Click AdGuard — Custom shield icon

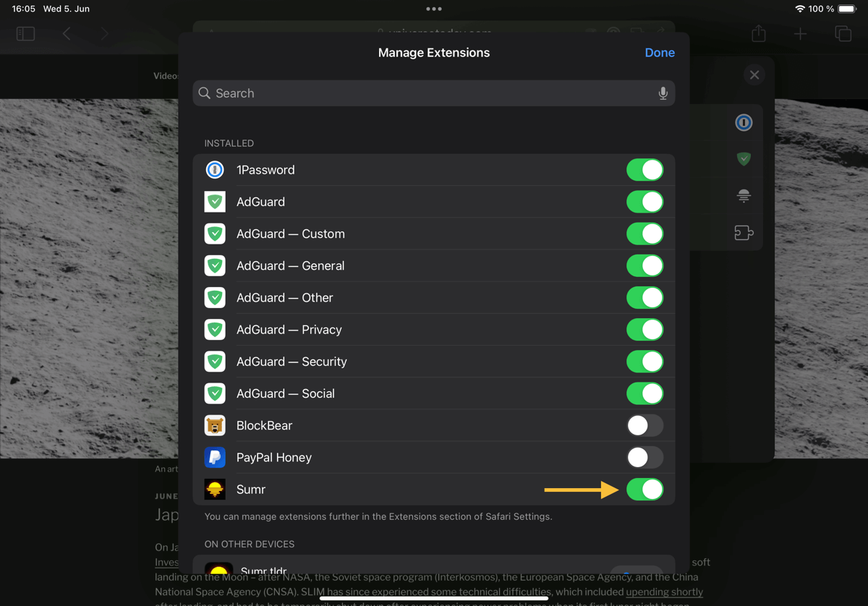(x=215, y=234)
